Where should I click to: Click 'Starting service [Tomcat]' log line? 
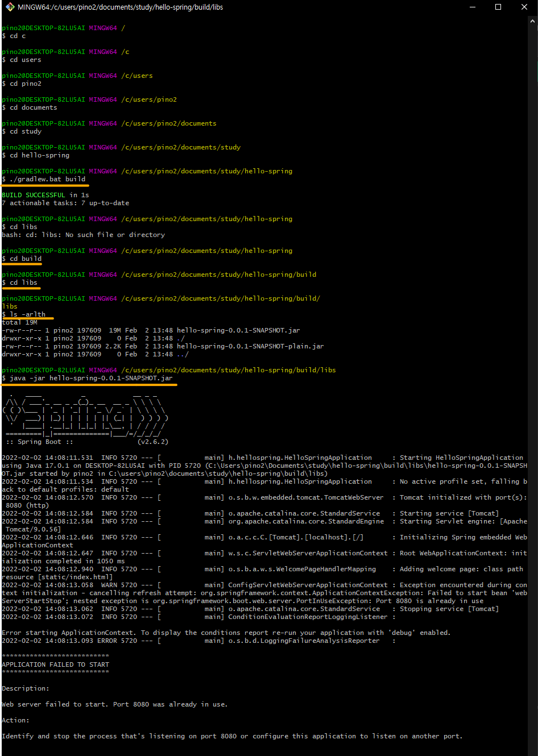(x=250, y=513)
